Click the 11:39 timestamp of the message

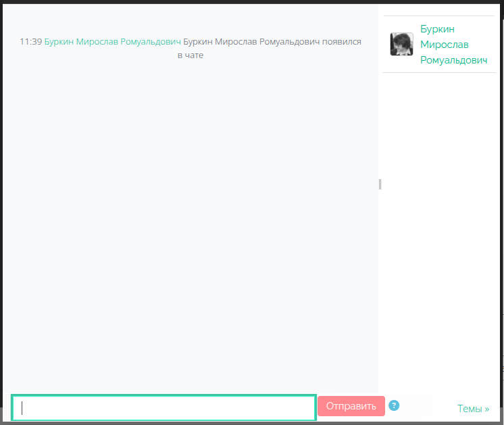[30, 42]
